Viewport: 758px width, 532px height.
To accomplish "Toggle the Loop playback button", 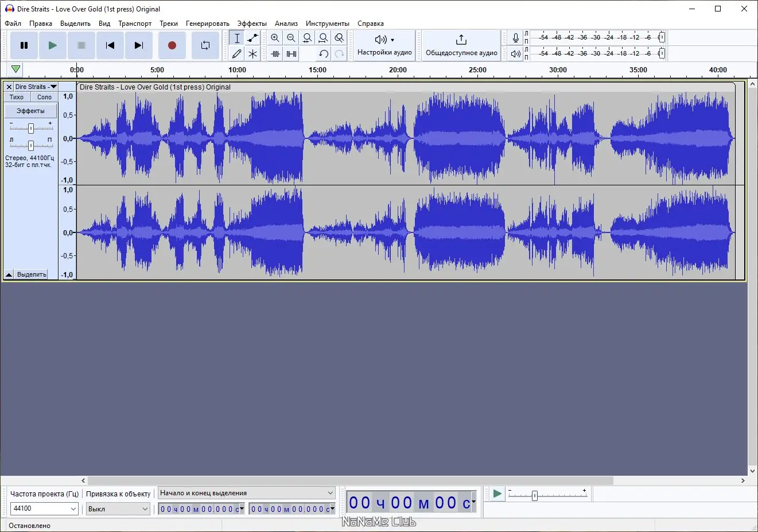I will click(205, 45).
